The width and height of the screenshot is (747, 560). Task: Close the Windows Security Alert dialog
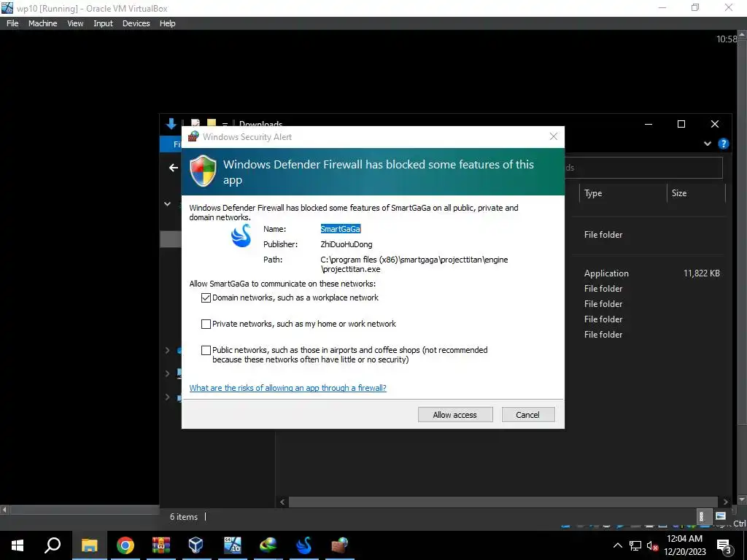(553, 136)
